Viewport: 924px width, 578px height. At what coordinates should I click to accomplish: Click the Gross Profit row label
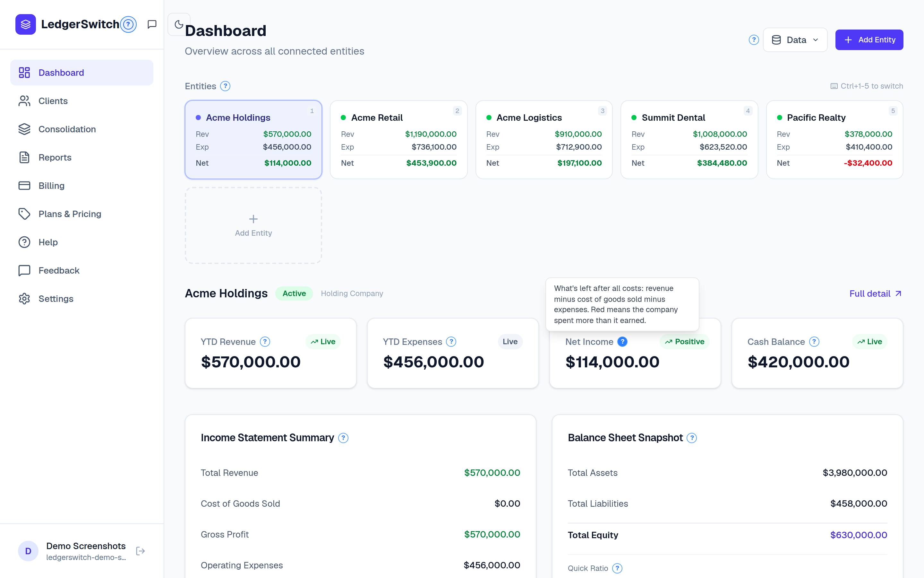225,535
